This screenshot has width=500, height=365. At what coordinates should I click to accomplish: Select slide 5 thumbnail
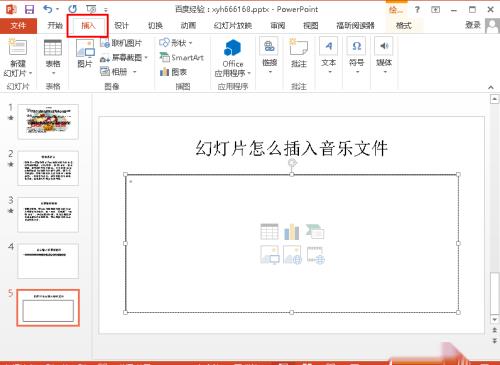coord(48,308)
